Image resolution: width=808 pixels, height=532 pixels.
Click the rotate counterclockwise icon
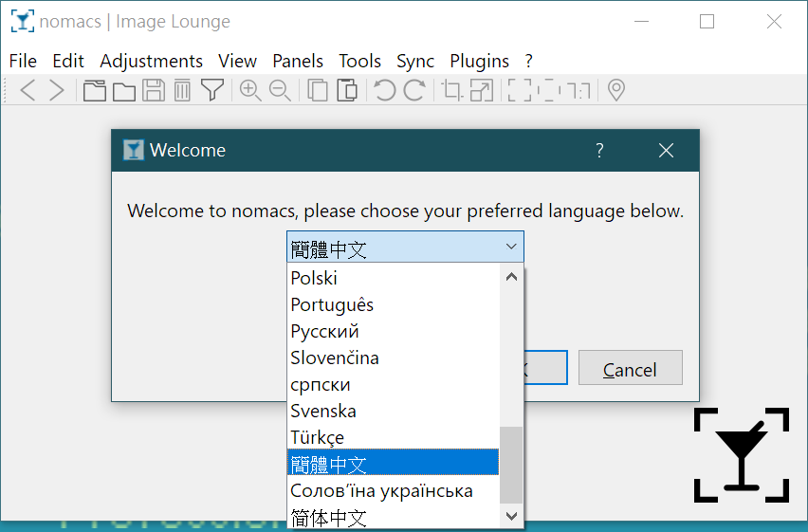[x=385, y=90]
